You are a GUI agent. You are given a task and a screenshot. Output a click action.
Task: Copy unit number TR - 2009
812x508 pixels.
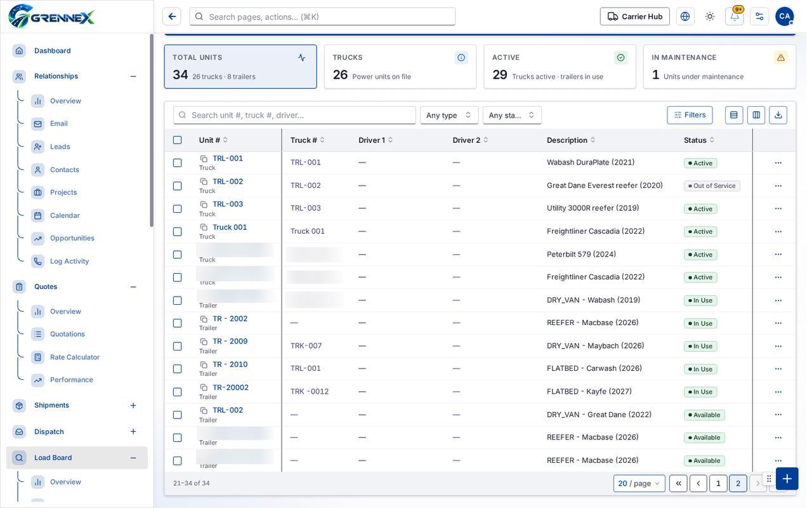pyautogui.click(x=204, y=342)
